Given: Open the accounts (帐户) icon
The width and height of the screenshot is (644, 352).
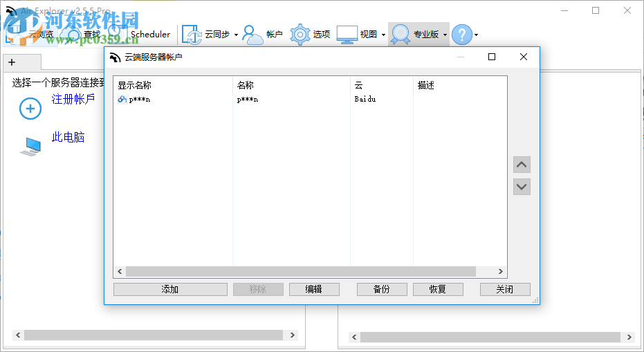Looking at the screenshot, I should tap(252, 35).
